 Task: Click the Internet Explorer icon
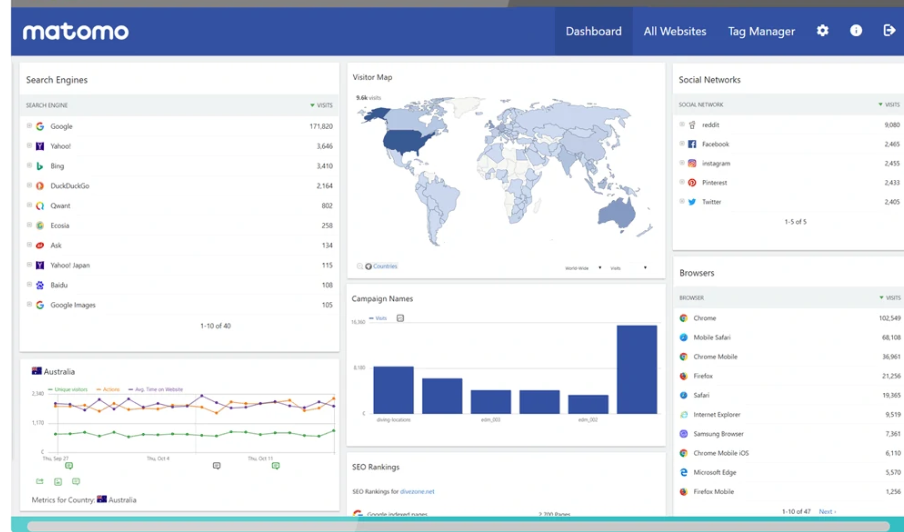coord(684,414)
